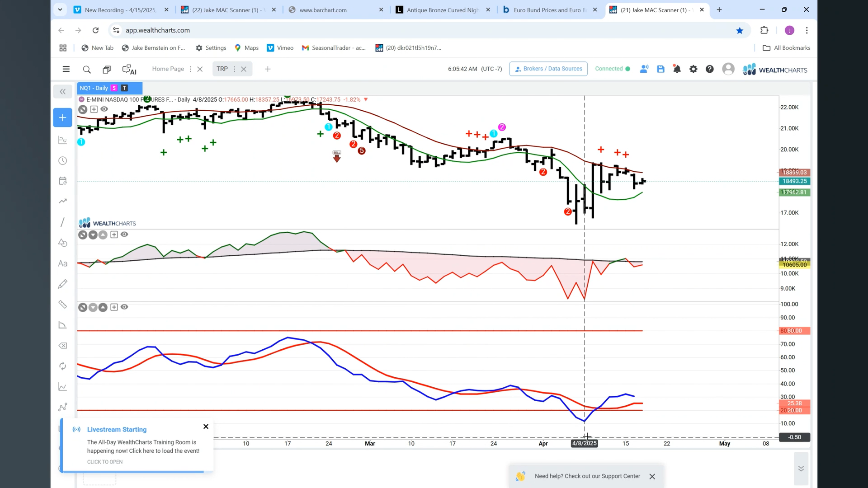868x488 pixels.
Task: Toggle bottom stochastic pane eye visibility
Action: 124,307
